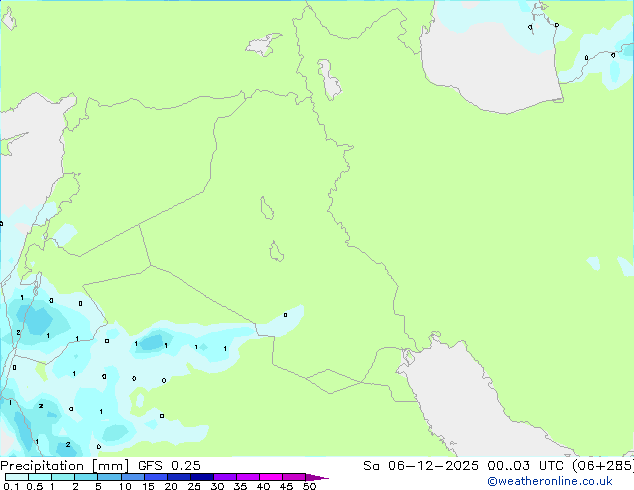Click the '30' legend scale label
634x490 pixels.
[x=217, y=486]
